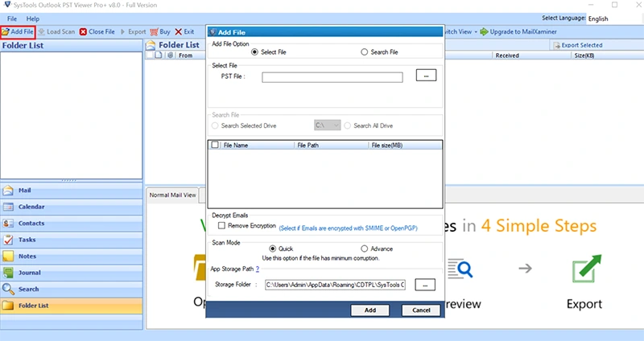The height and width of the screenshot is (341, 644).
Task: Browse for Storage Folder with the ... button
Action: pos(425,285)
